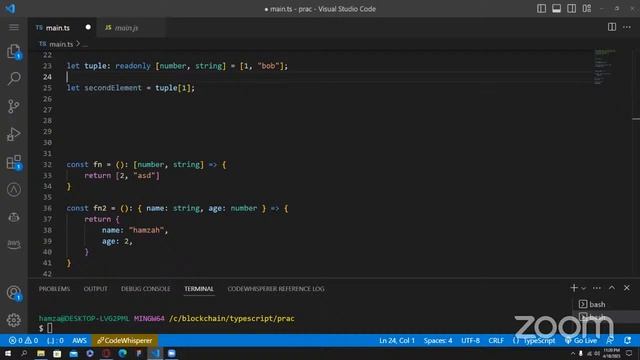Click the editor vertical scrollbar
Screen dimensions: 640x360
coord(636,163)
